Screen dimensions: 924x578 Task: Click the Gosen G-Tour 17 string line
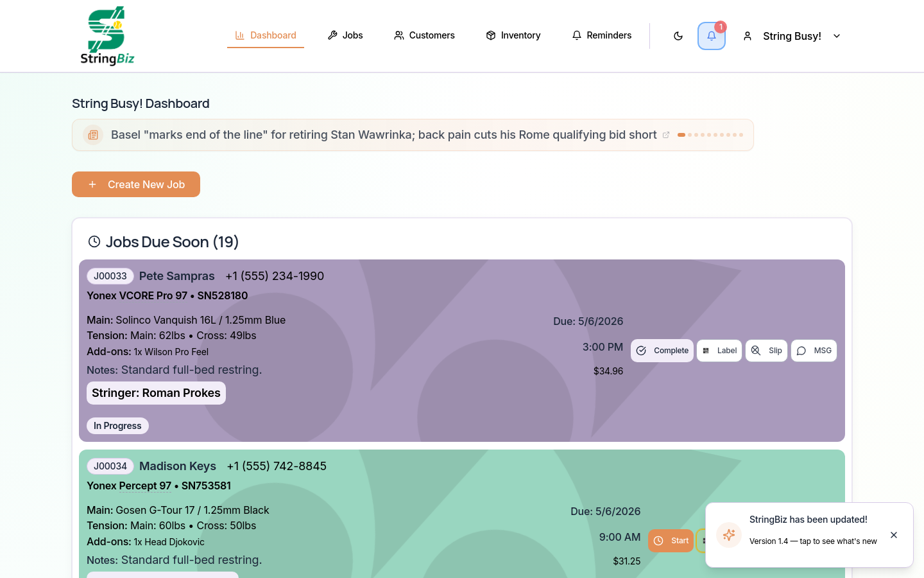point(178,510)
